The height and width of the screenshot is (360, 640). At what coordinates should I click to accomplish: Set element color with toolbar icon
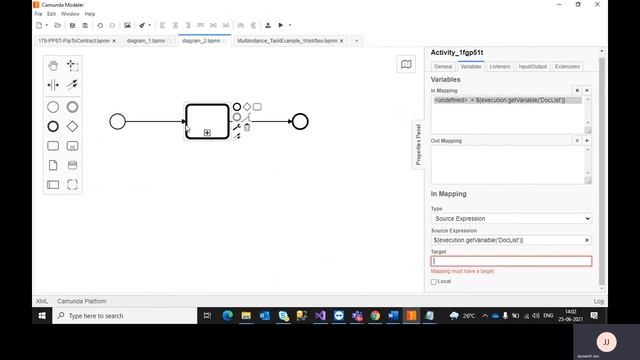(x=142, y=25)
